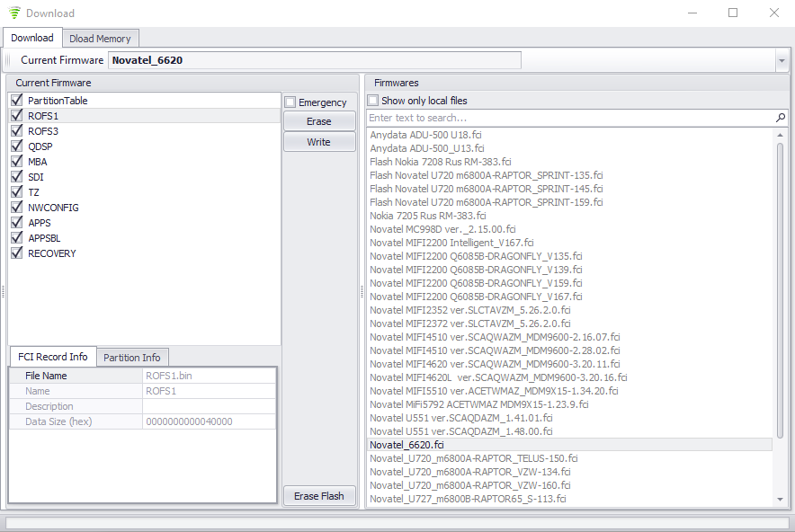Toggle the TZ checkbox
This screenshot has height=532, width=795.
(17, 191)
